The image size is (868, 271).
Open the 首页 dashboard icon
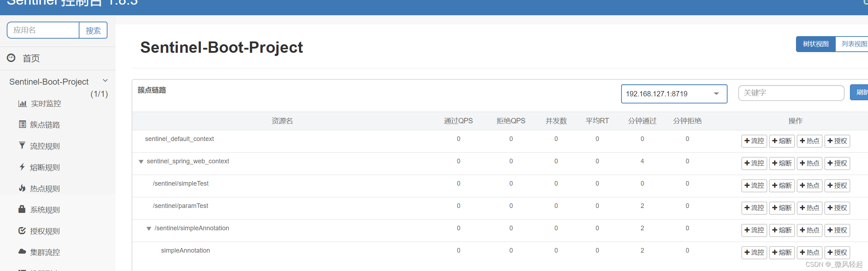[x=11, y=58]
